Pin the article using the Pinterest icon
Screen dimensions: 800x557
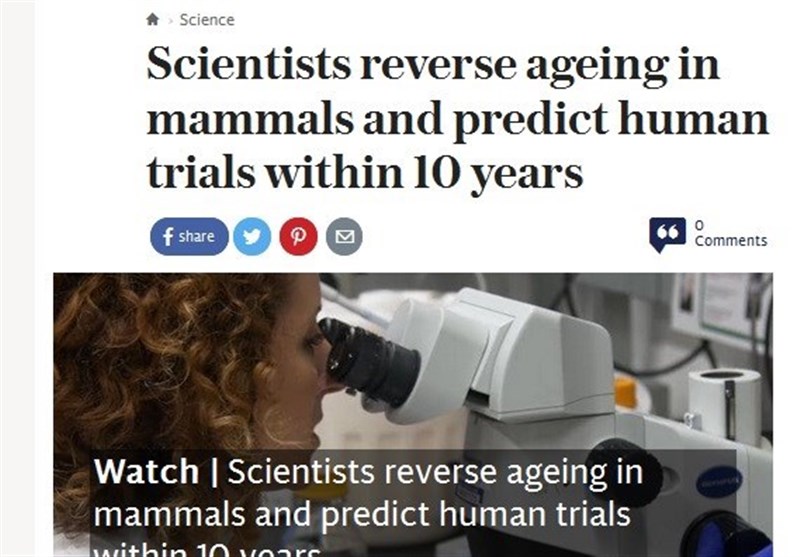click(x=298, y=237)
